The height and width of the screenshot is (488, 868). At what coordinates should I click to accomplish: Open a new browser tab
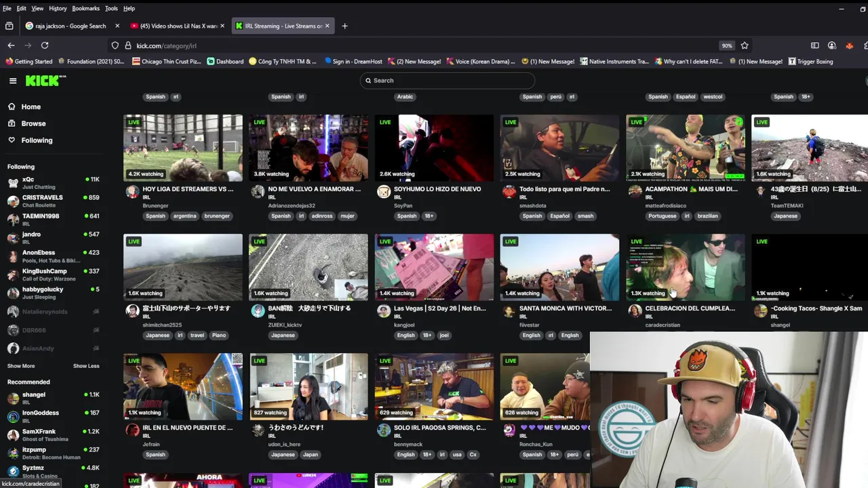click(344, 26)
